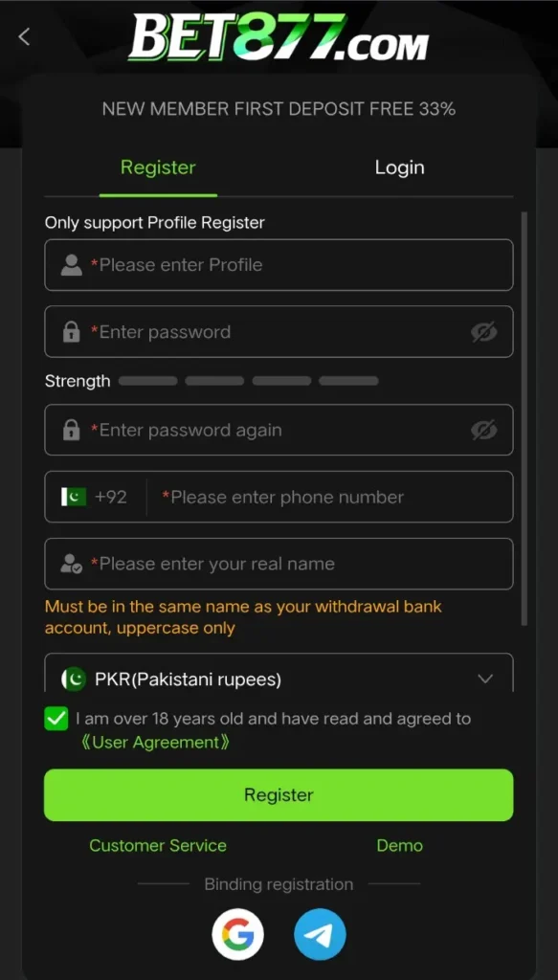558x980 pixels.
Task: Switch to the Login tab
Action: coord(399,167)
